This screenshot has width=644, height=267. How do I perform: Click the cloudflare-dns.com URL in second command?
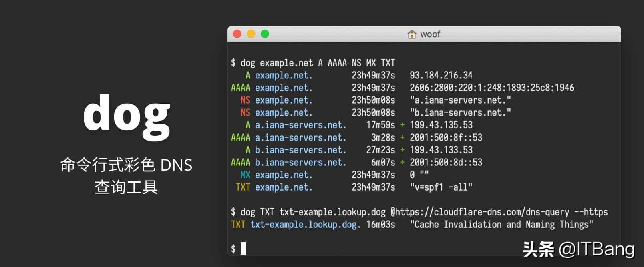tap(479, 212)
